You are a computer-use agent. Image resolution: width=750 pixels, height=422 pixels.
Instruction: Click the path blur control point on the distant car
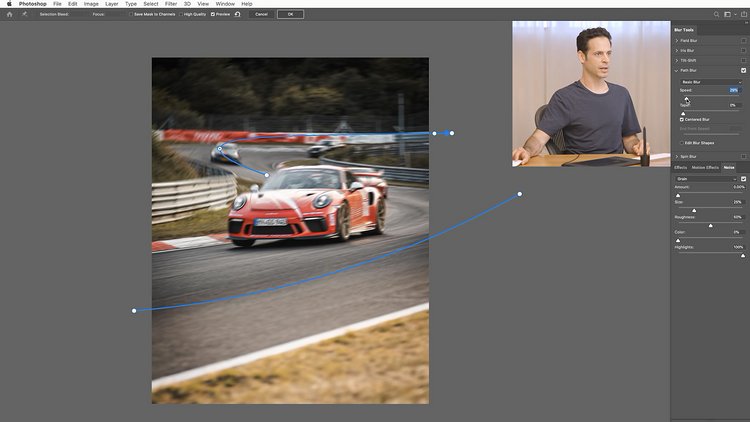220,148
